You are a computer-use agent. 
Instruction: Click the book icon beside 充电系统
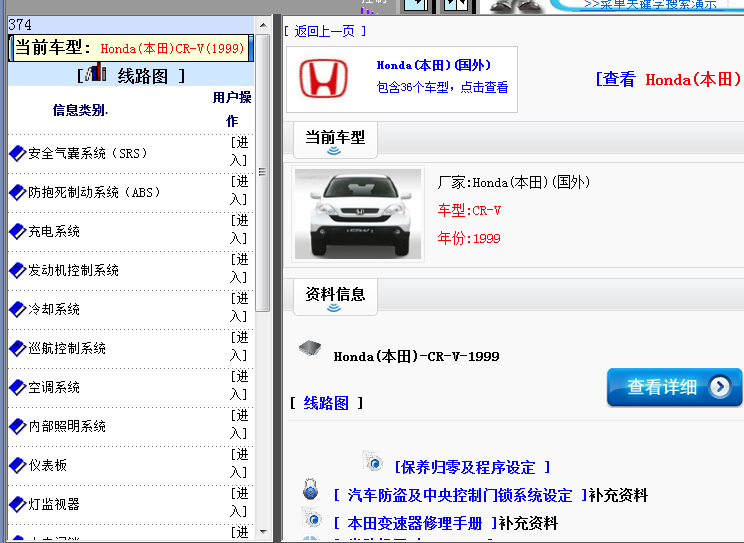click(18, 231)
